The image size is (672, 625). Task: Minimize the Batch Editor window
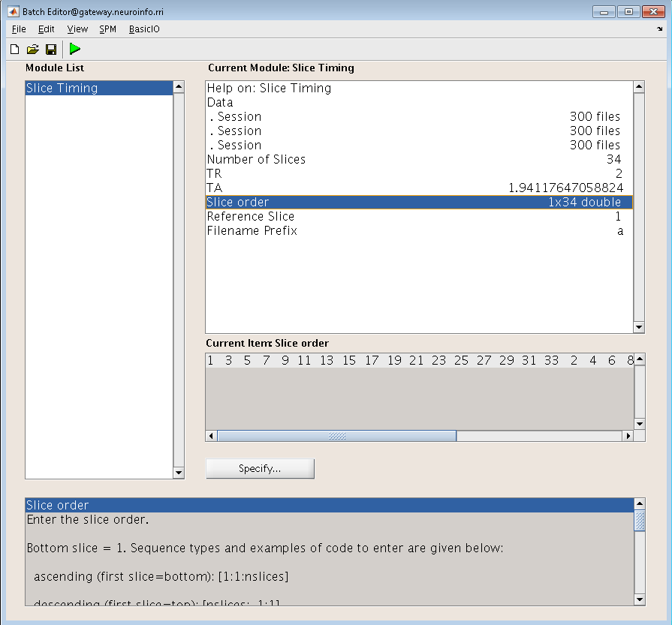[604, 11]
